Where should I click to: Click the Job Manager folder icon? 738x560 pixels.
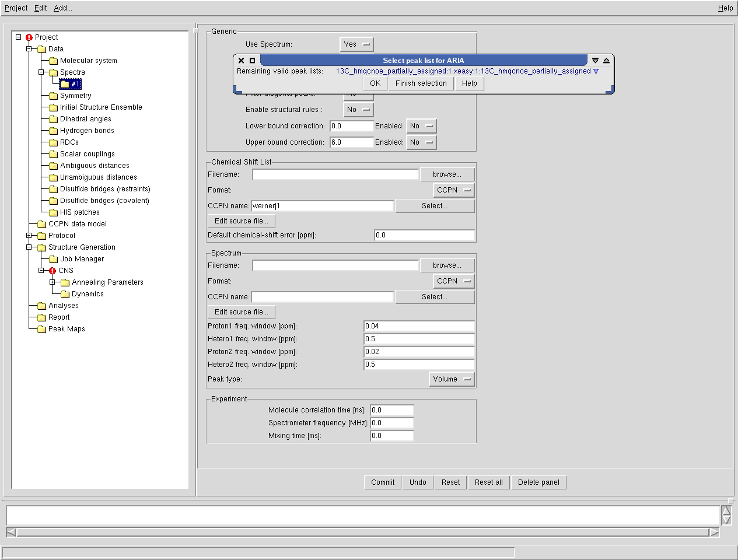[53, 259]
